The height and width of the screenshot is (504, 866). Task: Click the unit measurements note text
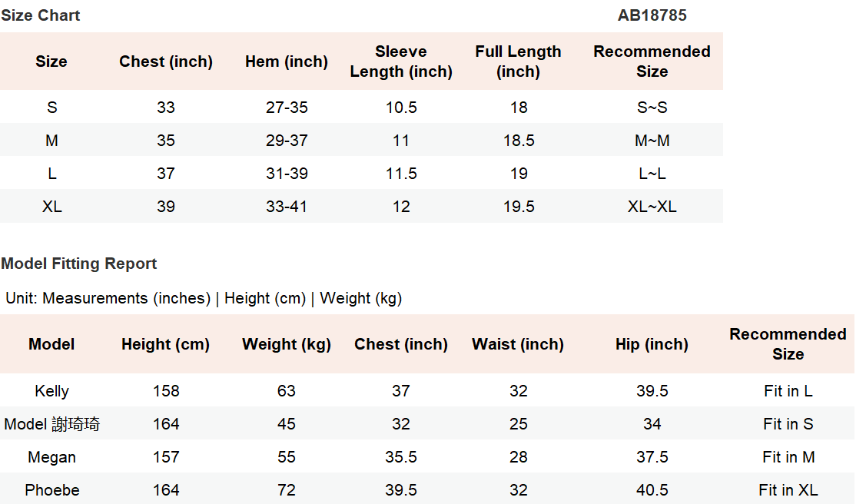click(204, 298)
